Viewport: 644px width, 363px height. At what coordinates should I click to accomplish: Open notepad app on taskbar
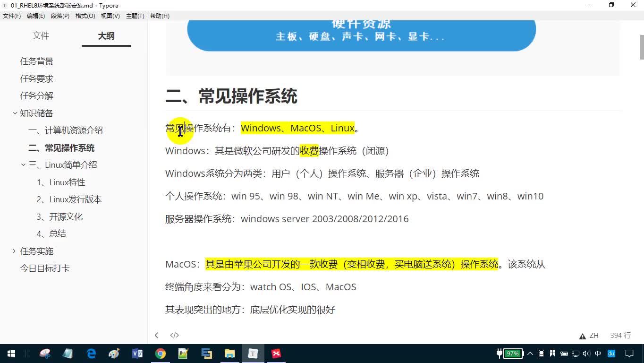tap(68, 353)
